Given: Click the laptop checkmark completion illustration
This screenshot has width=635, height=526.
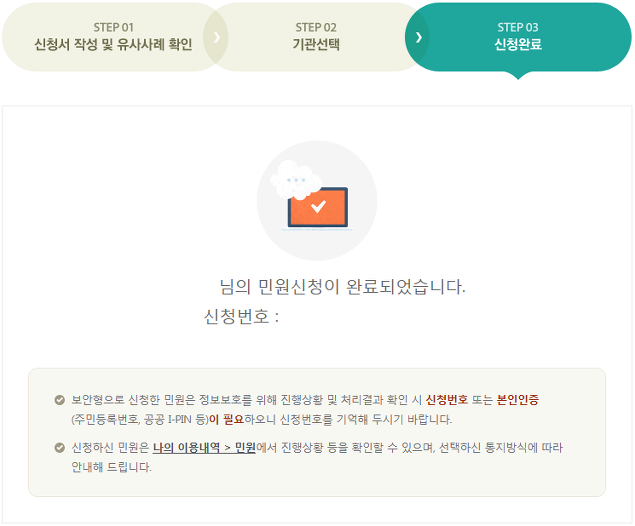Looking at the screenshot, I should pyautogui.click(x=317, y=201).
